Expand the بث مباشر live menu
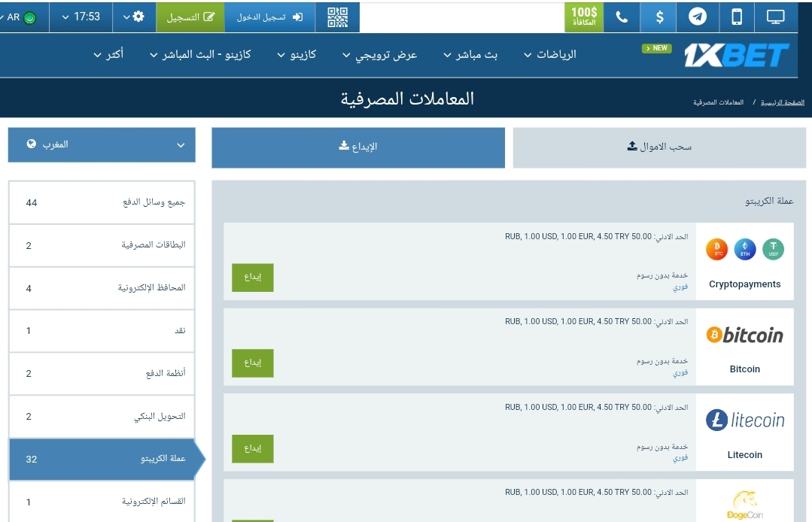Image resolution: width=812 pixels, height=522 pixels. 470,54
